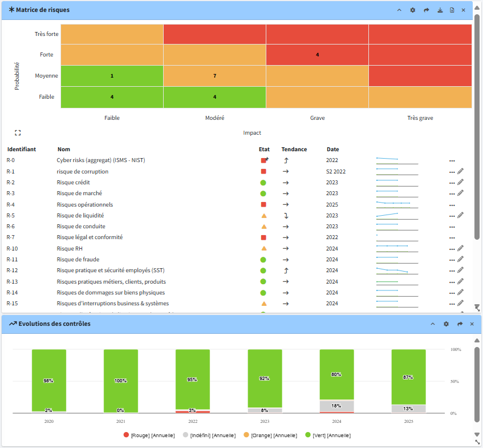Share the Evolutions des contrôles widget
Viewport: 483px width, 448px height.
[x=460, y=324]
